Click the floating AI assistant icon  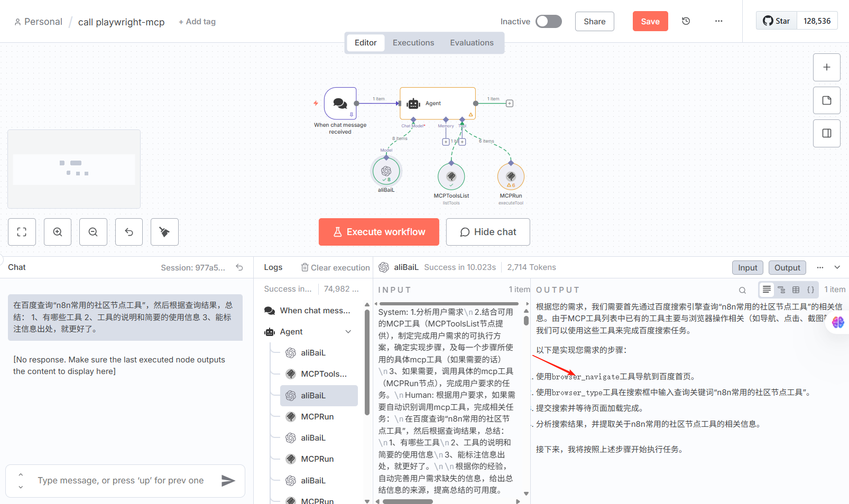click(x=838, y=322)
